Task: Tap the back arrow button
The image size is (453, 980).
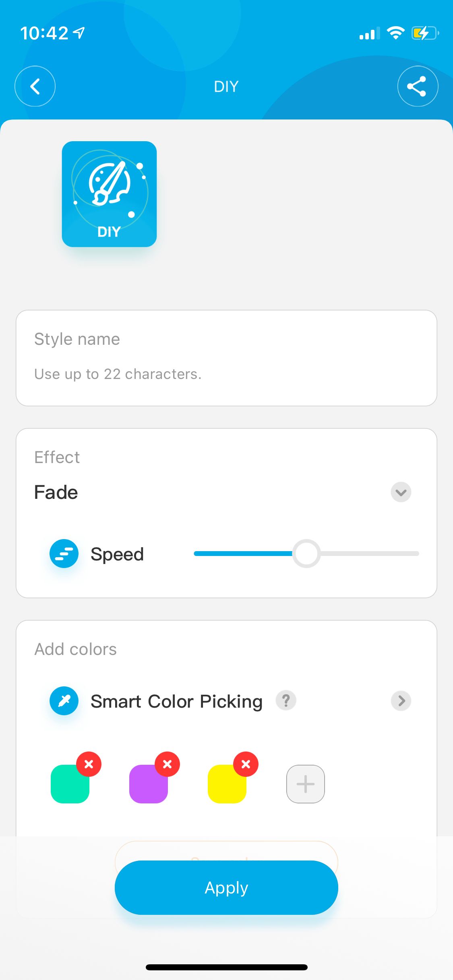Action: point(35,86)
